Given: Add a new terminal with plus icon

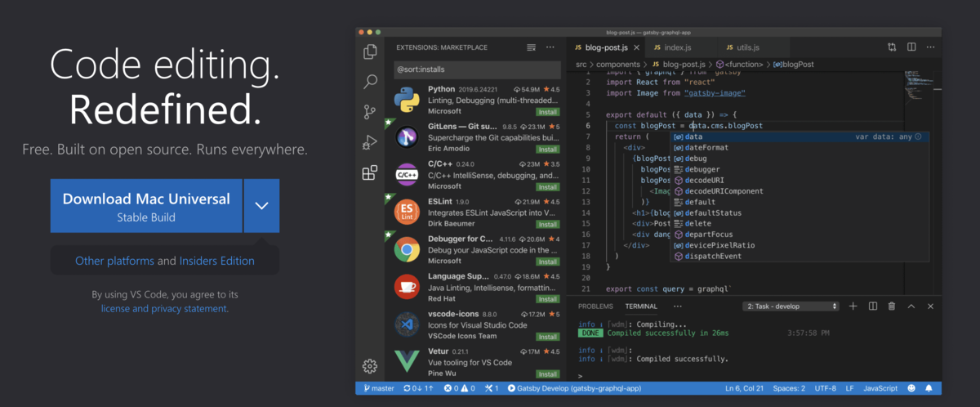Looking at the screenshot, I should [853, 306].
